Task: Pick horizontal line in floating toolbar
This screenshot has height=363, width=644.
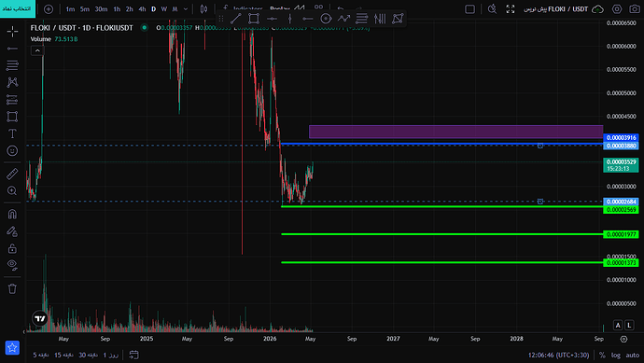Action: [x=272, y=19]
